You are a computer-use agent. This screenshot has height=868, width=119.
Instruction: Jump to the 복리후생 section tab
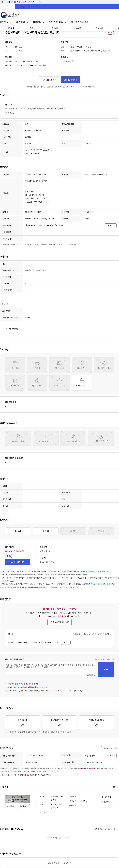[77, 28]
